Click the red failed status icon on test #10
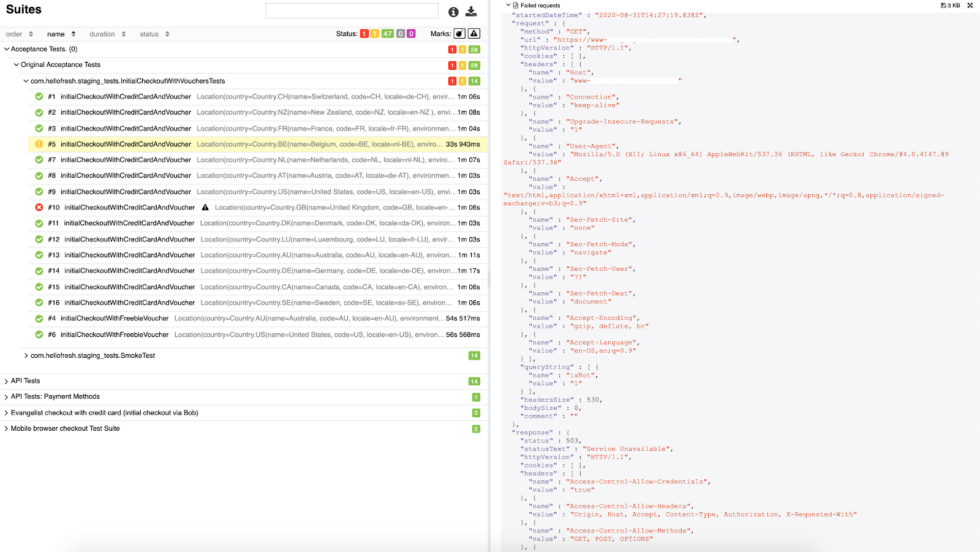This screenshot has width=980, height=552. click(39, 208)
